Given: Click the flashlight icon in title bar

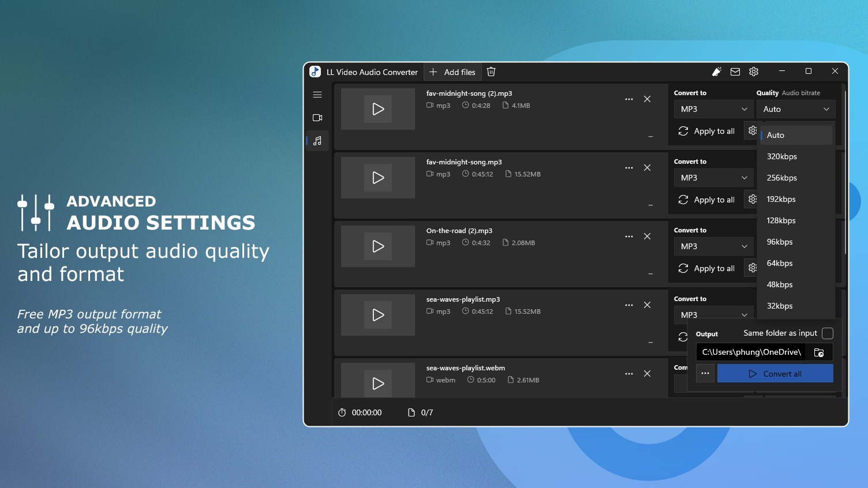Looking at the screenshot, I should [717, 72].
